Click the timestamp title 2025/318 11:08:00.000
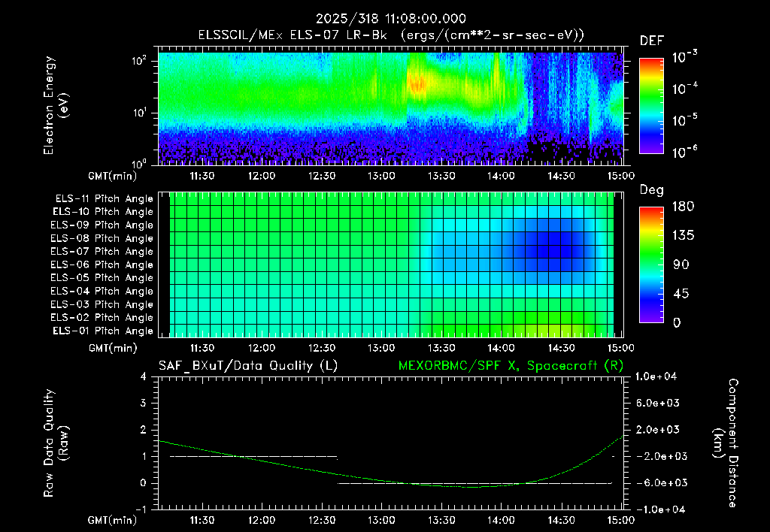 [x=390, y=19]
